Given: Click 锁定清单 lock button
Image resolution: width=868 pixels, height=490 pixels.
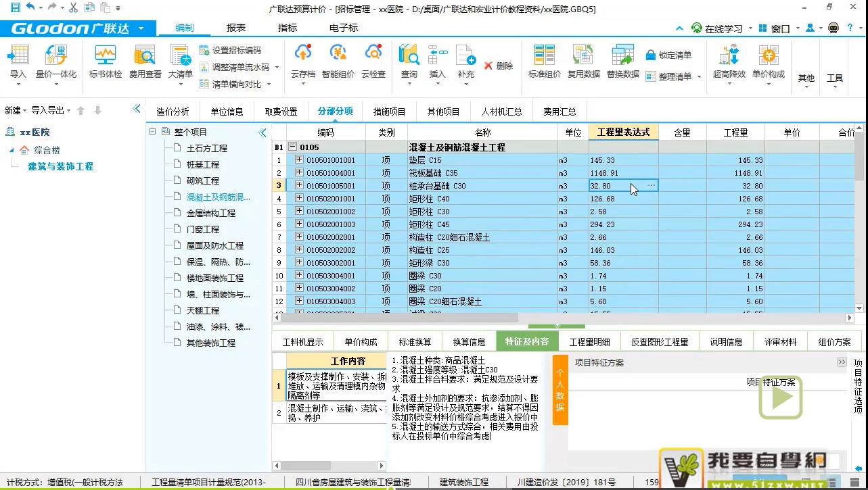Looking at the screenshot, I should (668, 55).
